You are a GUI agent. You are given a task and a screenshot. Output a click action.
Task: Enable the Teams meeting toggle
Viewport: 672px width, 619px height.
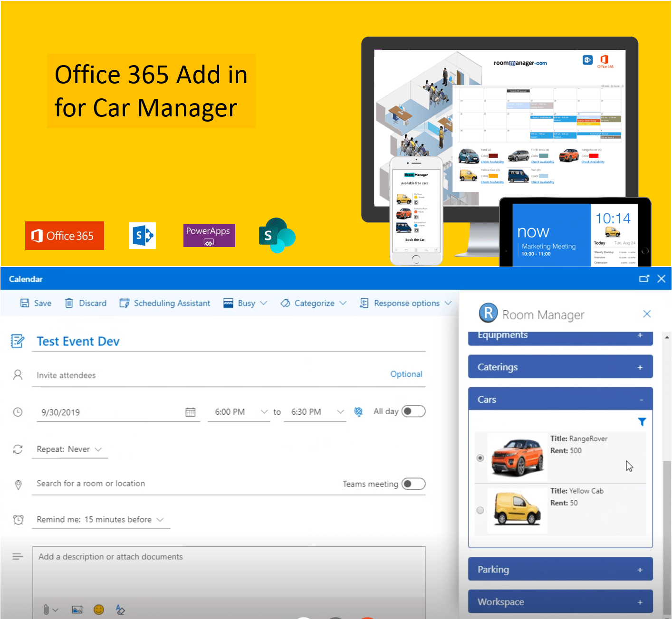pyautogui.click(x=413, y=484)
